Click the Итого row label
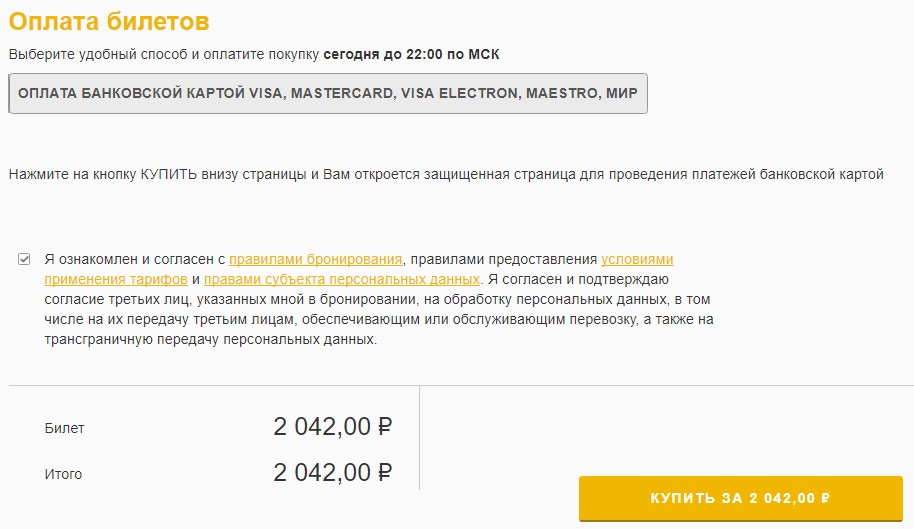This screenshot has width=914, height=529. 63,474
